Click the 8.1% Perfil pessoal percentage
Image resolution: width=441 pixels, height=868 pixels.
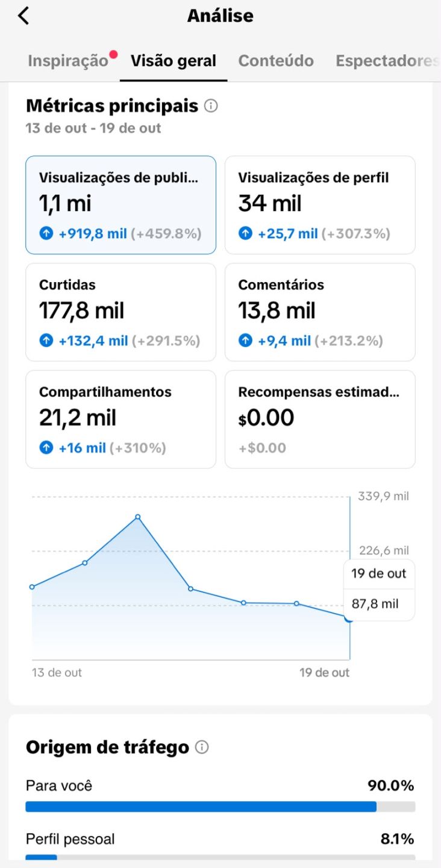[397, 839]
